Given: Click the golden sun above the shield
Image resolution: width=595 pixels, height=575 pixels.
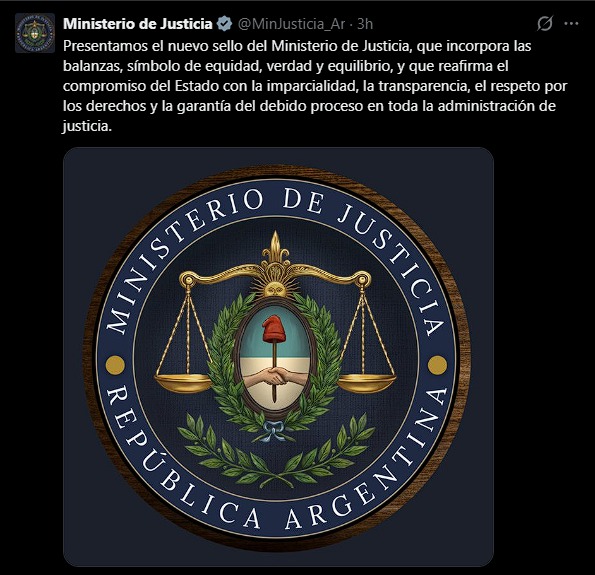Looking at the screenshot, I should tap(275, 288).
